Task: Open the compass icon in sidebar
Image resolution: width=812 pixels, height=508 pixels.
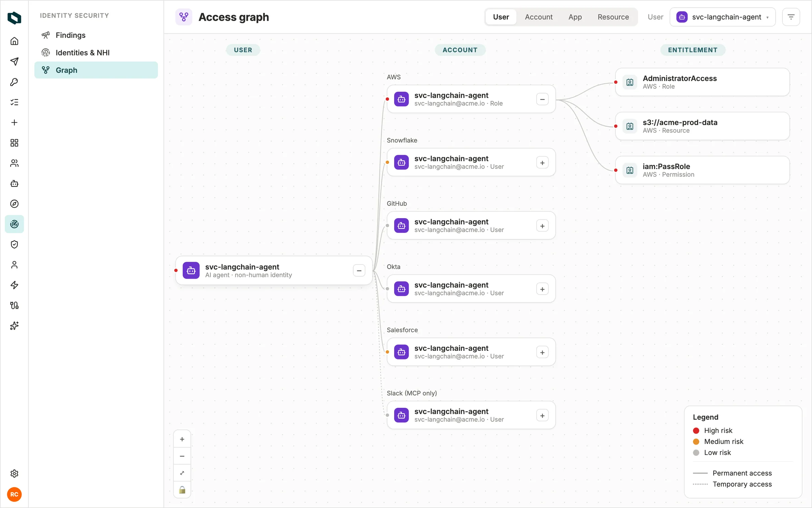Action: [x=14, y=204]
